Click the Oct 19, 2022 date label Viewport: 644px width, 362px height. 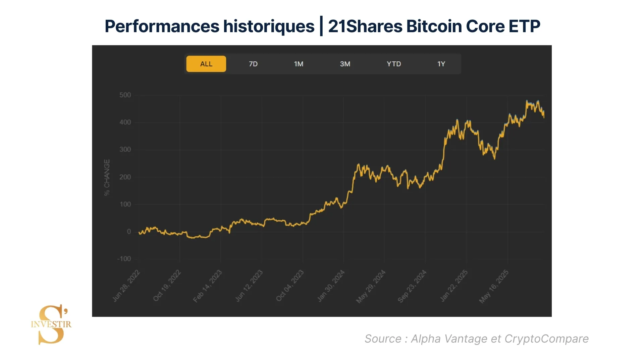(167, 286)
